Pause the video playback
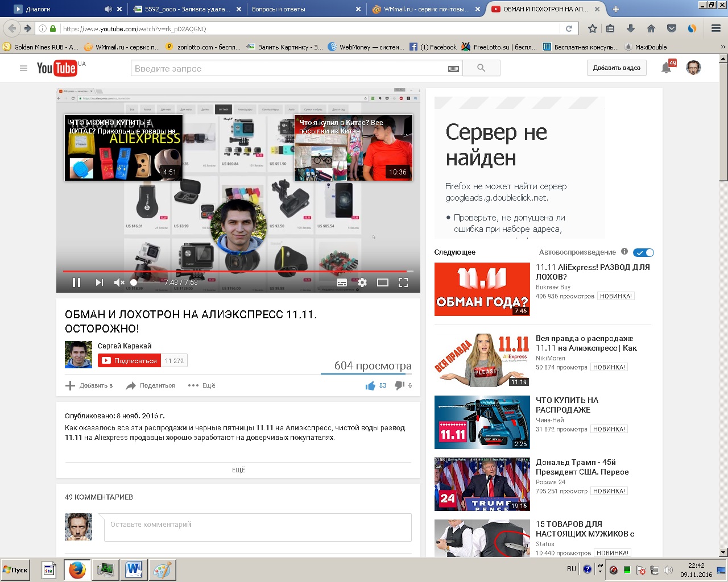 76,282
